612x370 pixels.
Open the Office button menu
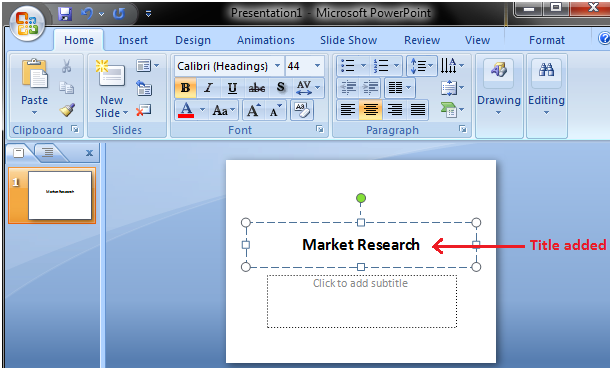27,23
